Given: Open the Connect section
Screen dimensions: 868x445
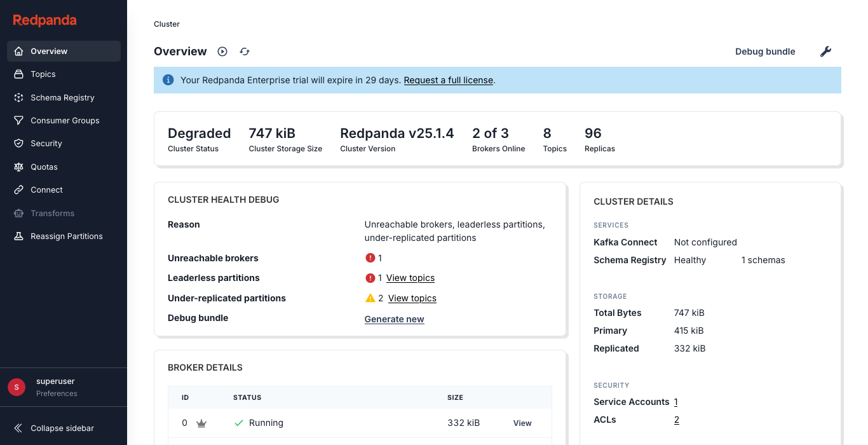Looking at the screenshot, I should (46, 189).
